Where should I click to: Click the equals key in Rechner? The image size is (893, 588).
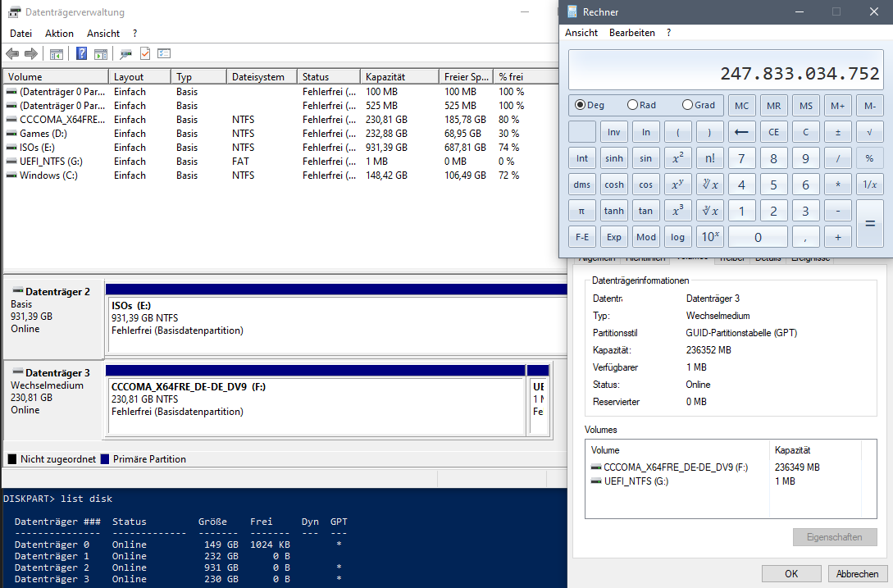[x=870, y=224]
